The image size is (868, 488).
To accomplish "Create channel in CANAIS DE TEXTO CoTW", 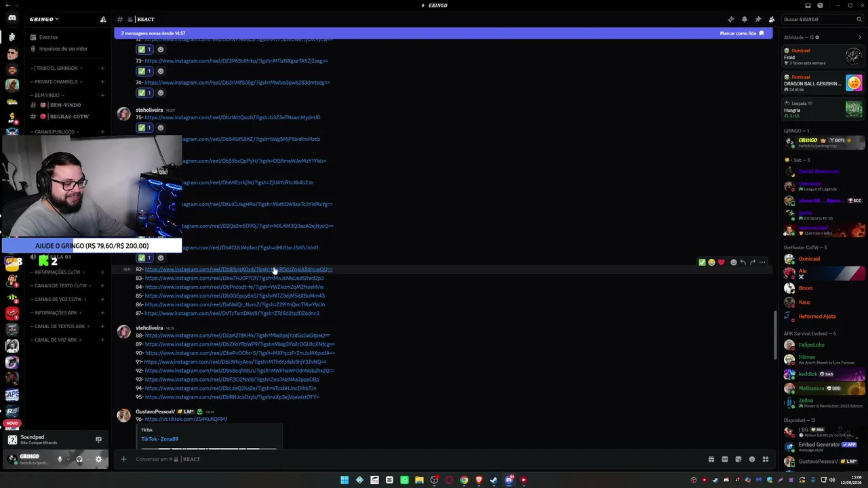I will (x=102, y=285).
